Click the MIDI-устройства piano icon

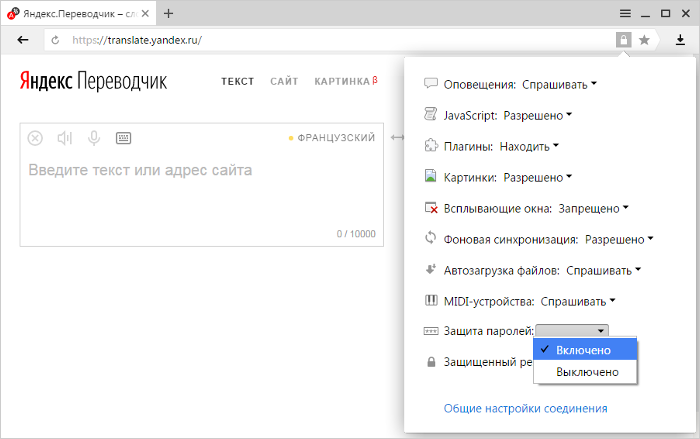coord(431,300)
